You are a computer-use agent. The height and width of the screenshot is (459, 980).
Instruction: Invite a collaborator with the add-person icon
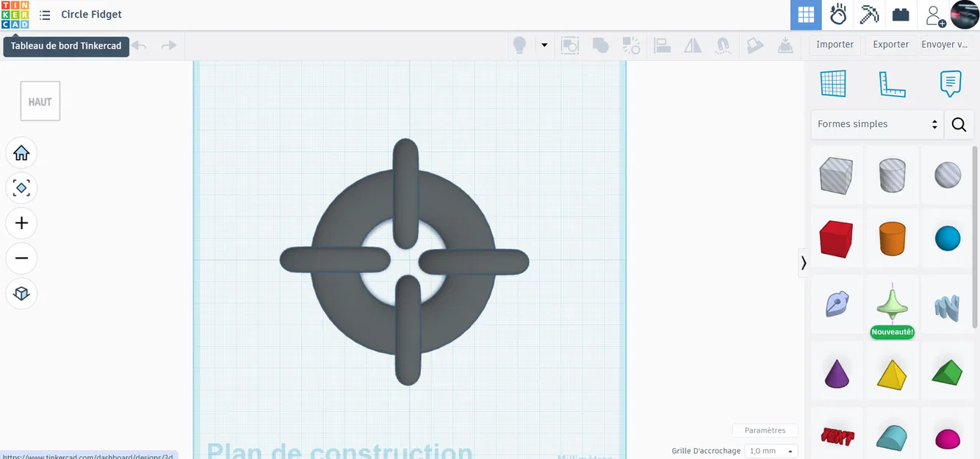935,15
